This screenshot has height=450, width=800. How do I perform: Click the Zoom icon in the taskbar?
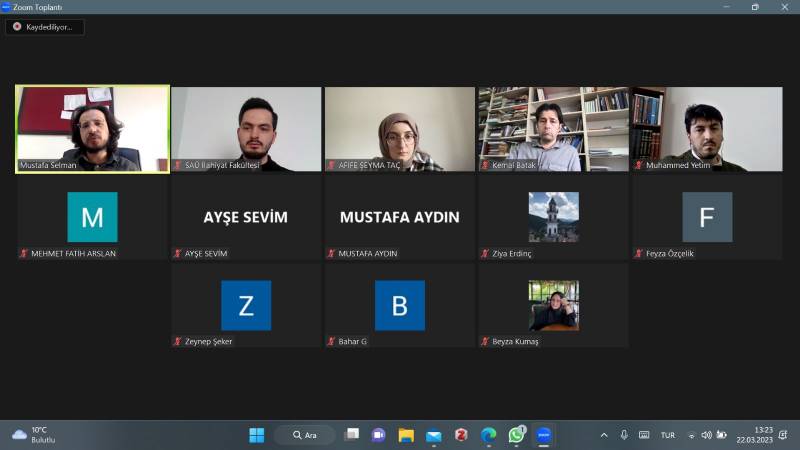544,435
